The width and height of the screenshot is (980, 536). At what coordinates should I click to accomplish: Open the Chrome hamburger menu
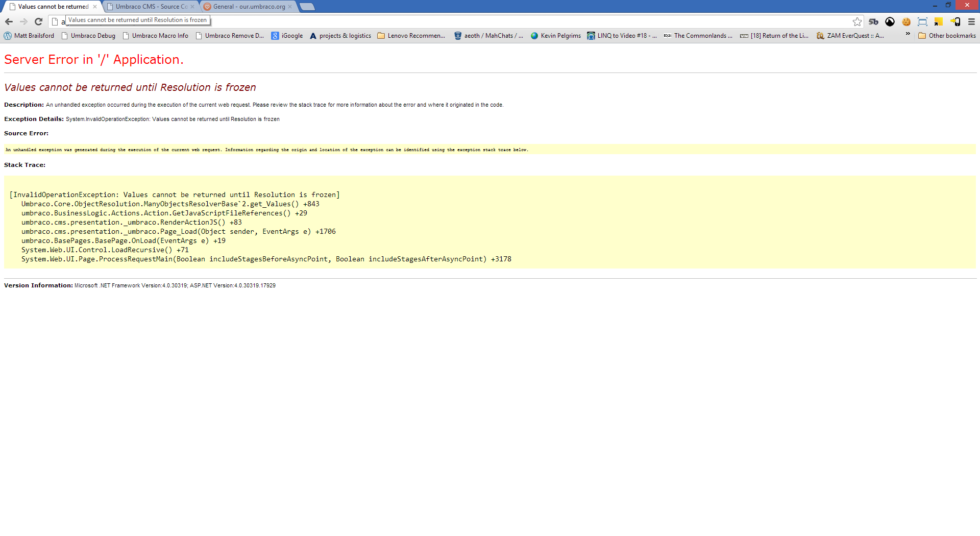(x=971, y=21)
